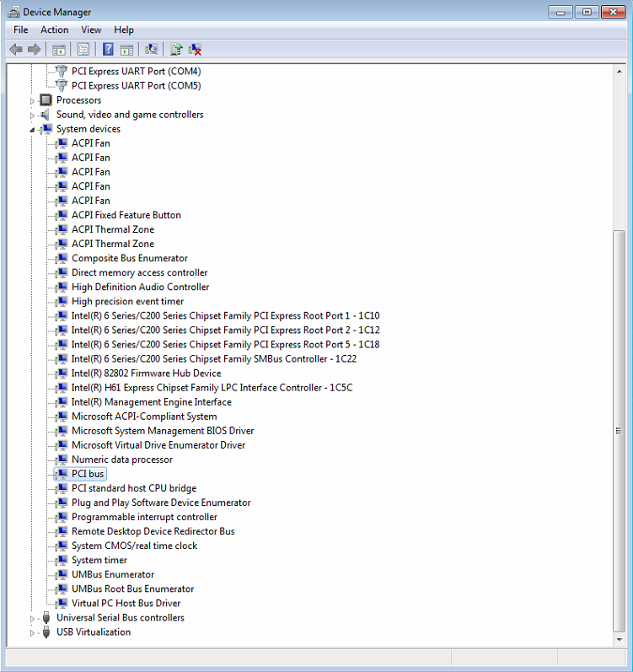Click Update Driver Software toolbar icon
633x672 pixels.
click(x=176, y=50)
